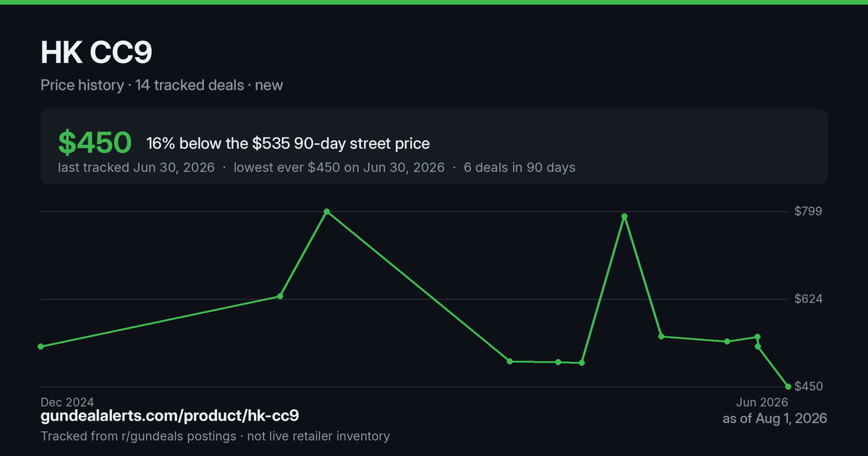868x456 pixels.
Task: Click the HK CC9 product title
Action: (96, 53)
